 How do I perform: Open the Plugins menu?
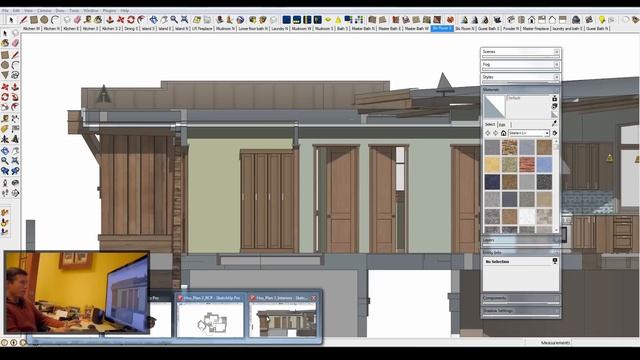(109, 11)
